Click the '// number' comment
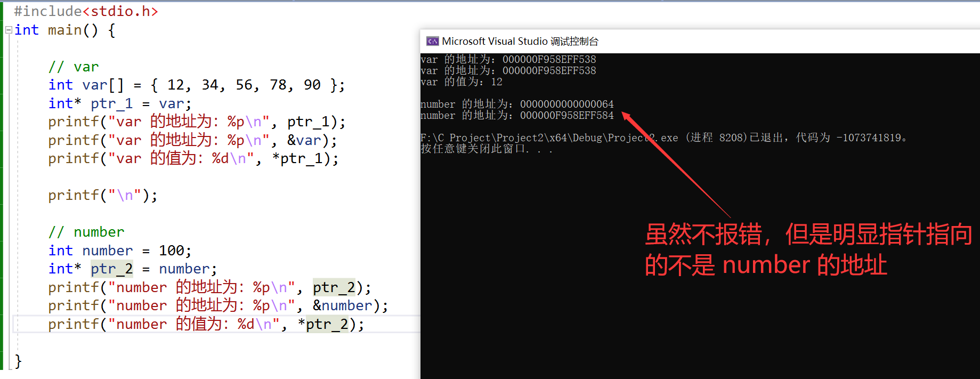 coord(86,232)
